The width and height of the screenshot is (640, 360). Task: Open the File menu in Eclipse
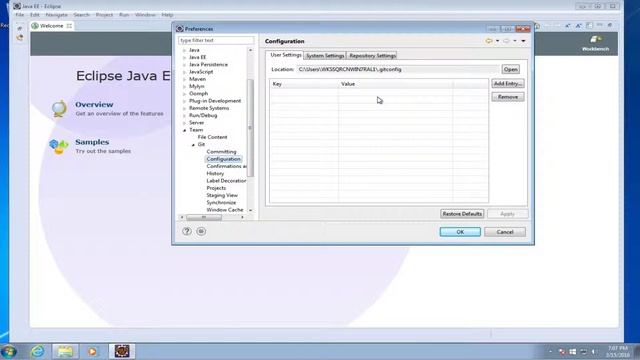[19, 15]
